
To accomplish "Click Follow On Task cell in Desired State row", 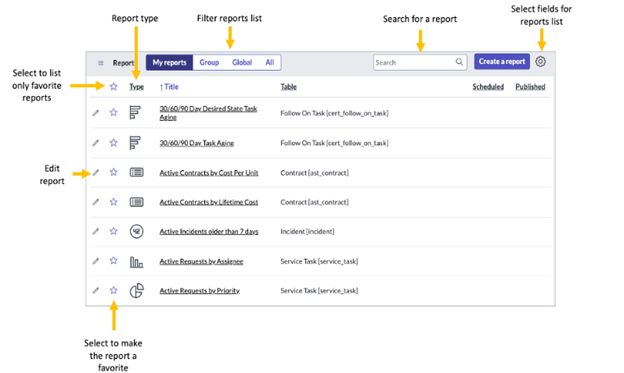I will pos(334,113).
